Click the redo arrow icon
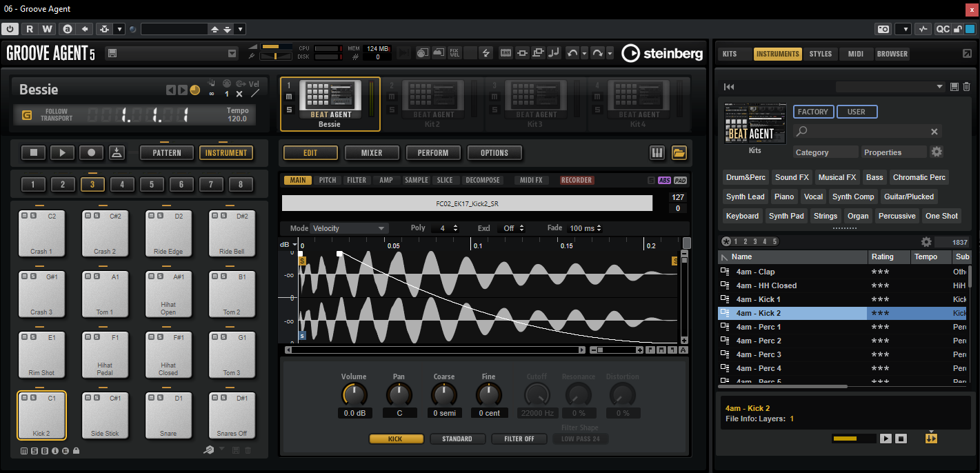 (597, 53)
